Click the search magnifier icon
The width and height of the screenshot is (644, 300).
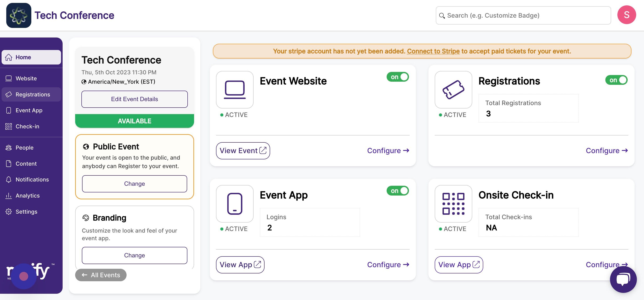coord(442,16)
